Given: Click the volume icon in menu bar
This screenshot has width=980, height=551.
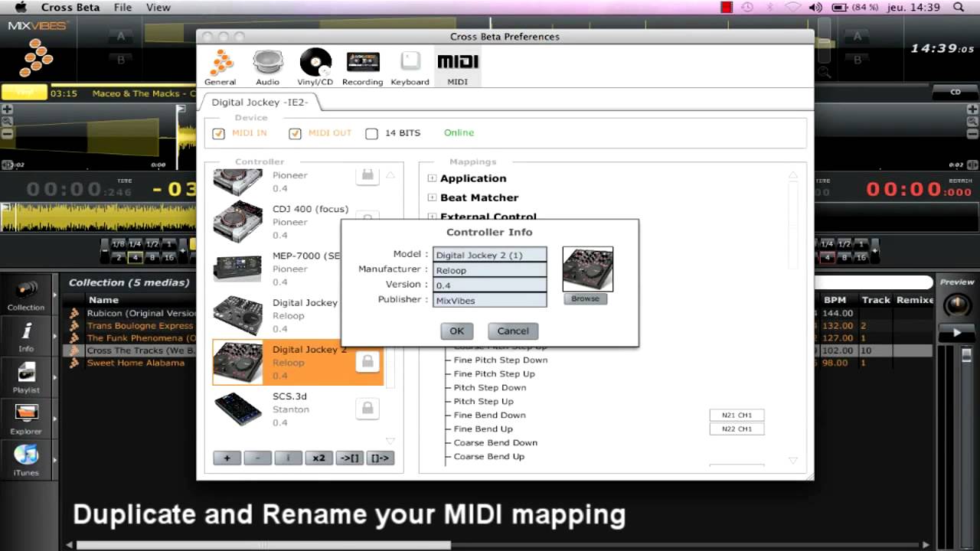Looking at the screenshot, I should [x=815, y=7].
